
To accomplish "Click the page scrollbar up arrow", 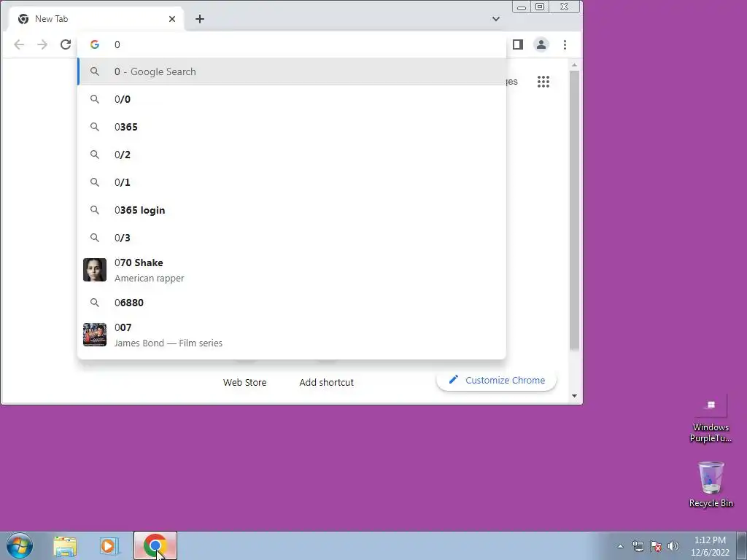I will pos(575,65).
